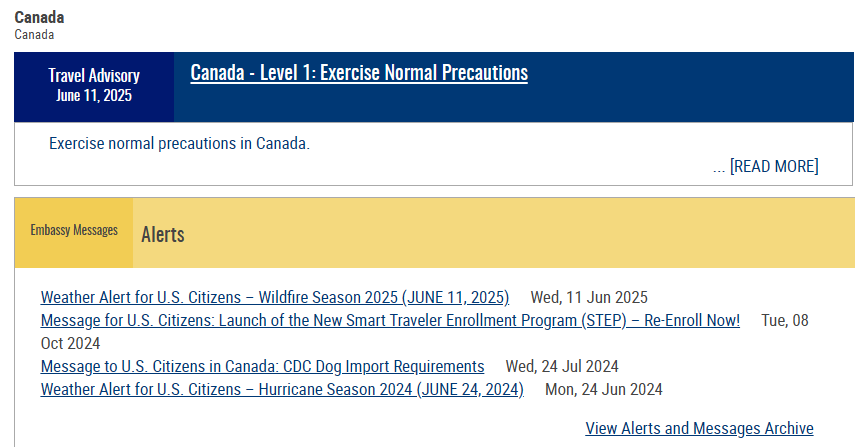Click the Wed, 11 Jun 2025 date
This screenshot has height=447, width=855.
click(x=589, y=297)
